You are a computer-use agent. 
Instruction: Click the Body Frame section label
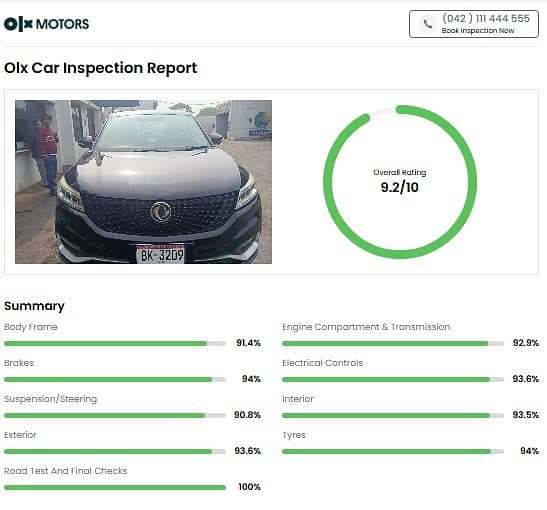pyautogui.click(x=31, y=327)
